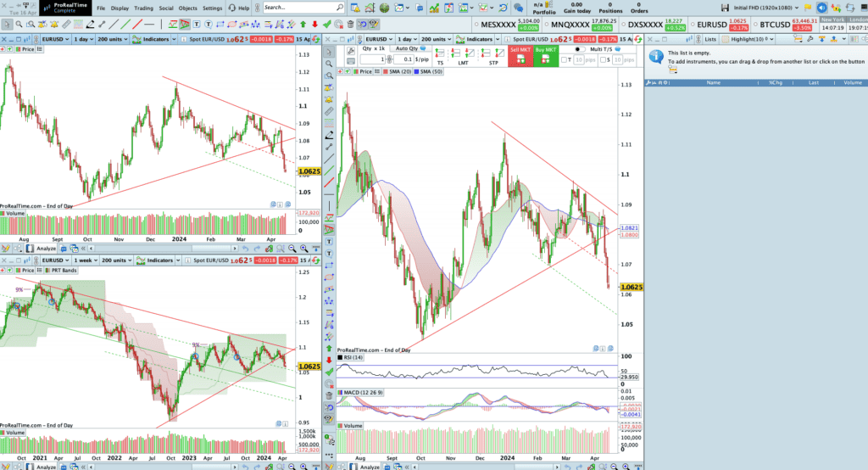
Task: Click the headset Help icon
Action: pyautogui.click(x=231, y=8)
